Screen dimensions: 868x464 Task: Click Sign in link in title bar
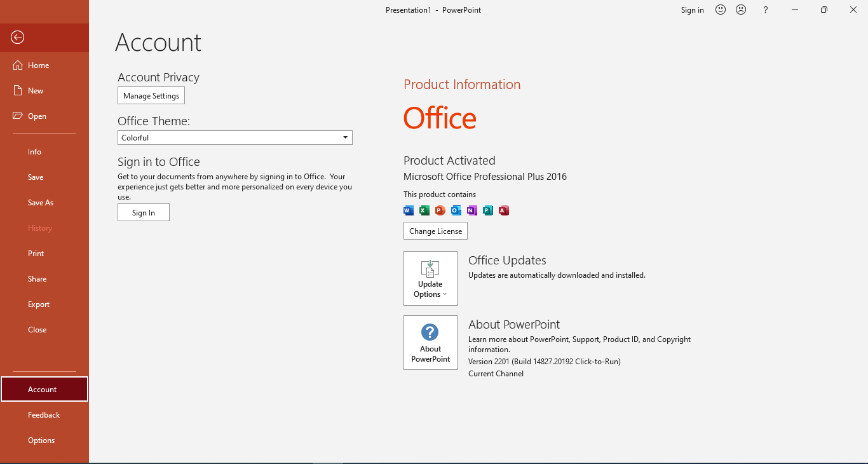tap(692, 10)
